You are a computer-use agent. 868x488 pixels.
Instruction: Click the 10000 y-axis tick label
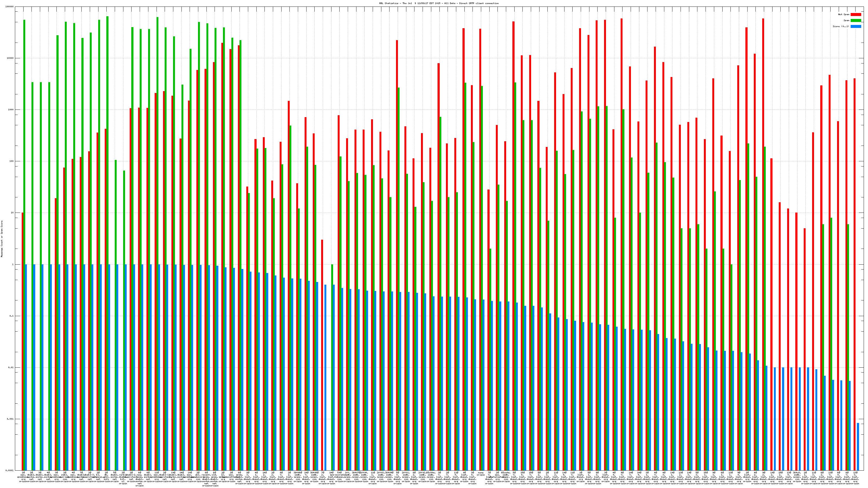(11, 58)
